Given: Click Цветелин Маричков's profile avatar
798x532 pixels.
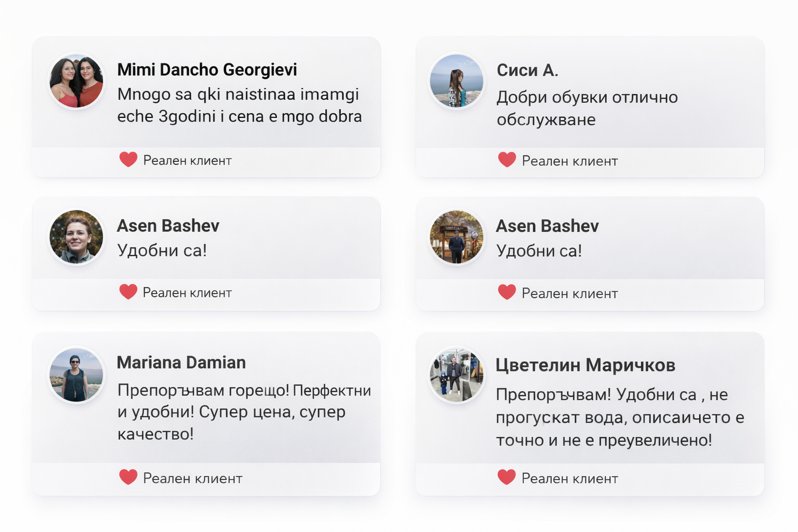Looking at the screenshot, I should (x=457, y=375).
